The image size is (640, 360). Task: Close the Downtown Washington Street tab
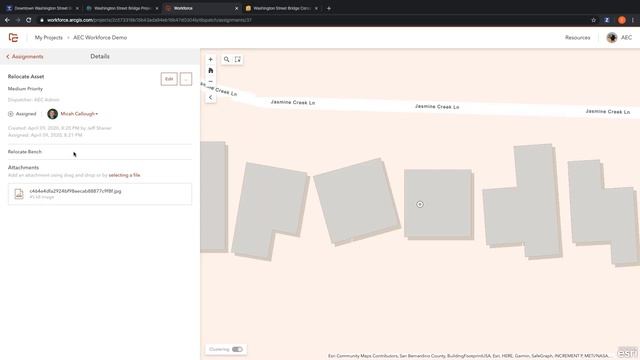coord(77,8)
